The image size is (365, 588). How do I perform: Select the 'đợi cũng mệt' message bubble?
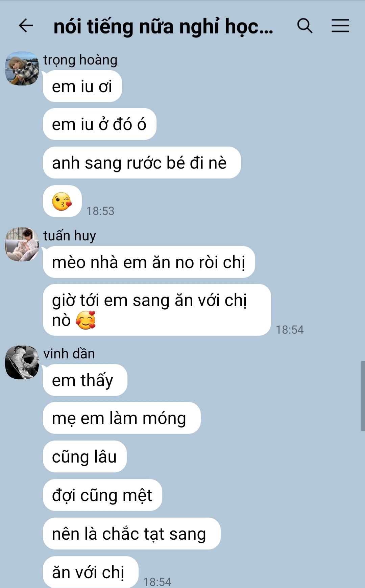click(x=102, y=495)
